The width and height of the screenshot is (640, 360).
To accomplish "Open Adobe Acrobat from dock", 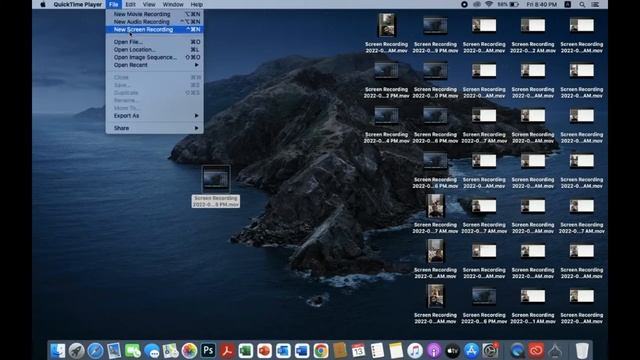I will 227,351.
